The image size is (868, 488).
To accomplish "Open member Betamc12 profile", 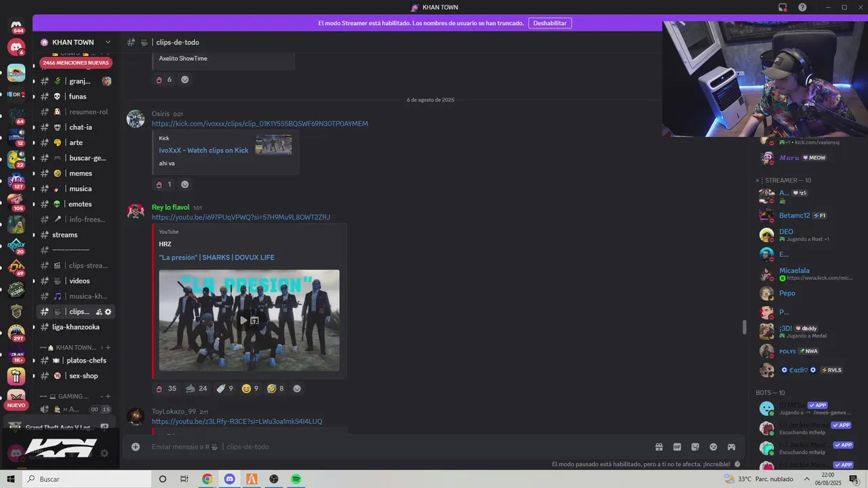I will pos(793,216).
